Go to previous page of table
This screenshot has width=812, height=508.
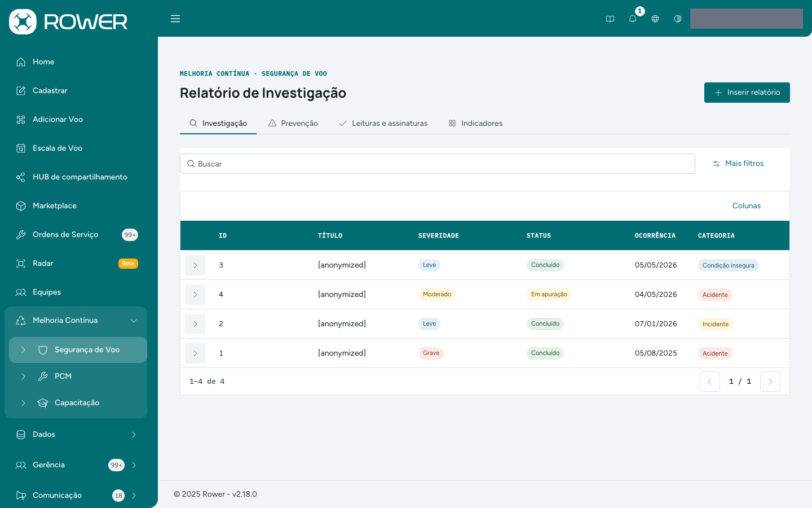click(710, 382)
